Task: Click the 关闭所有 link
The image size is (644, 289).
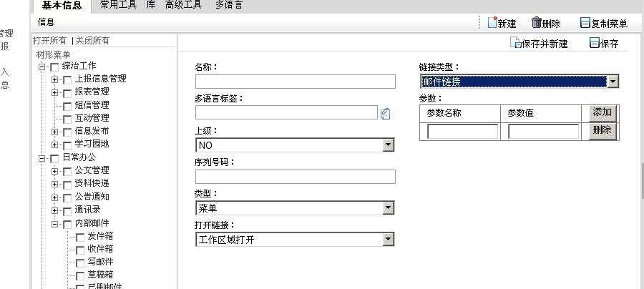Action: pos(92,41)
